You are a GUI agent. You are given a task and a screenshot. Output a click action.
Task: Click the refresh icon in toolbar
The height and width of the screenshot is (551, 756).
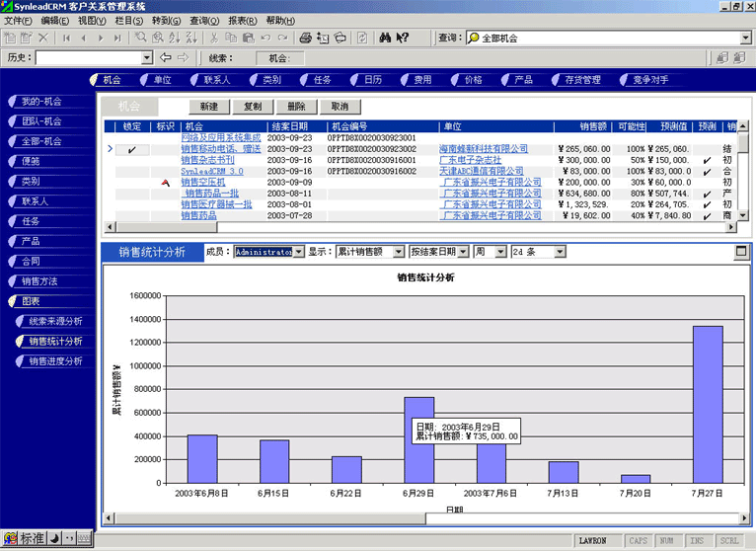click(361, 38)
